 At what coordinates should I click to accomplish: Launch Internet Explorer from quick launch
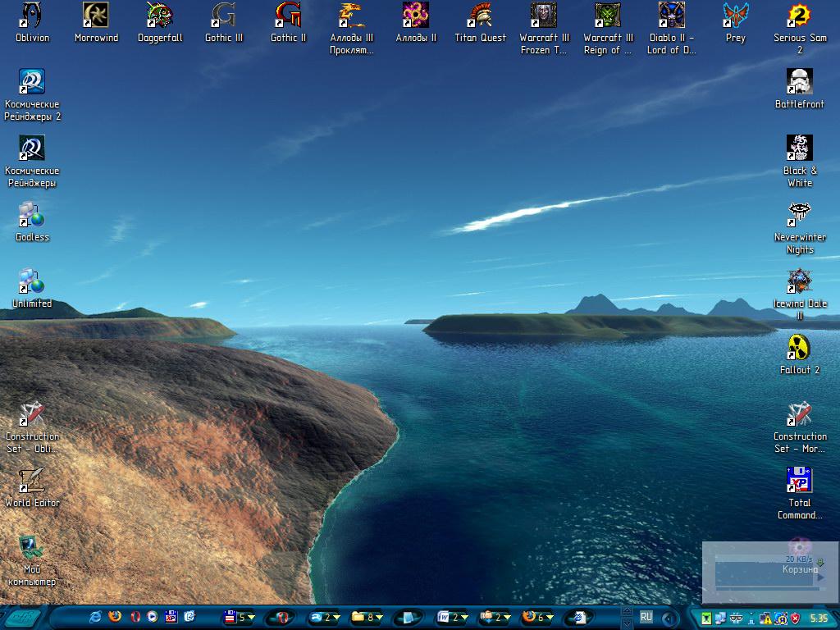click(x=95, y=617)
